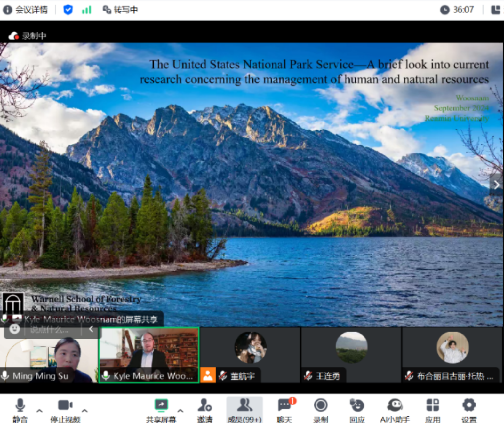Screen dimensions: 504x424
Task: Expand audio options arrow beside microphone
Action: [40, 411]
